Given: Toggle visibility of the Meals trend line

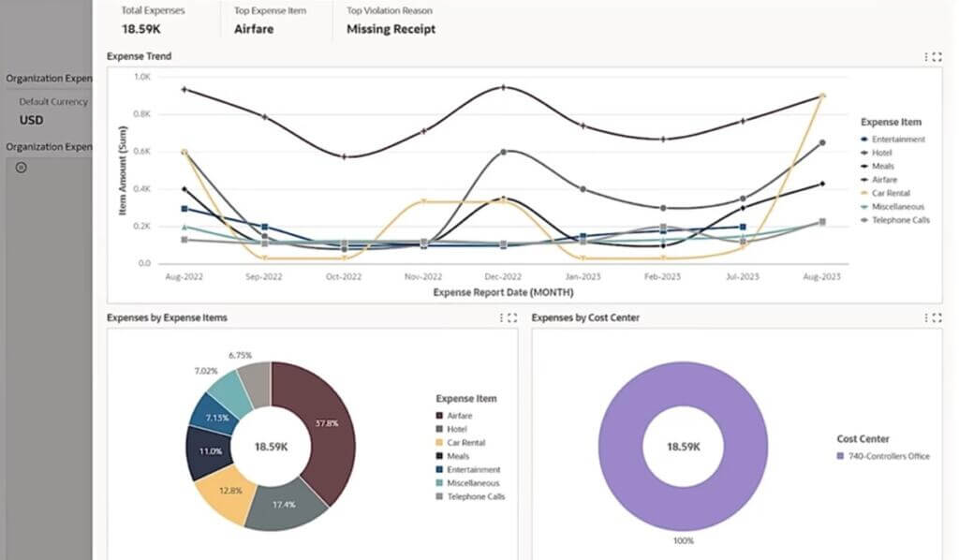Looking at the screenshot, I should 865,165.
